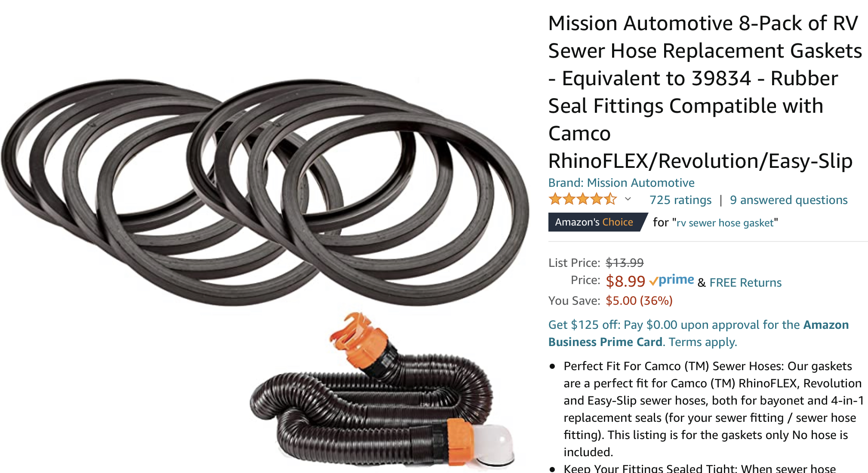This screenshot has height=473, width=868.
Task: Open the 725 ratings link
Action: pyautogui.click(x=680, y=200)
